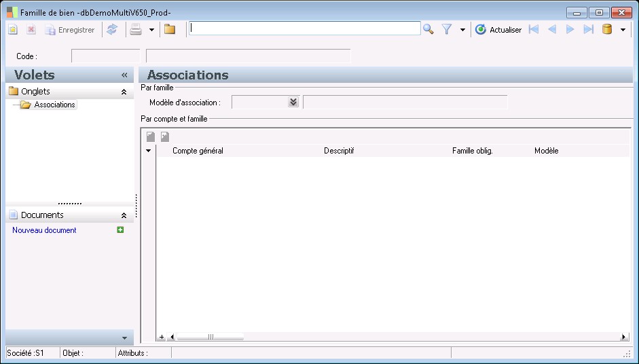Click the blue refresh arrows icon
The height and width of the screenshot is (364, 639).
pyautogui.click(x=111, y=29)
